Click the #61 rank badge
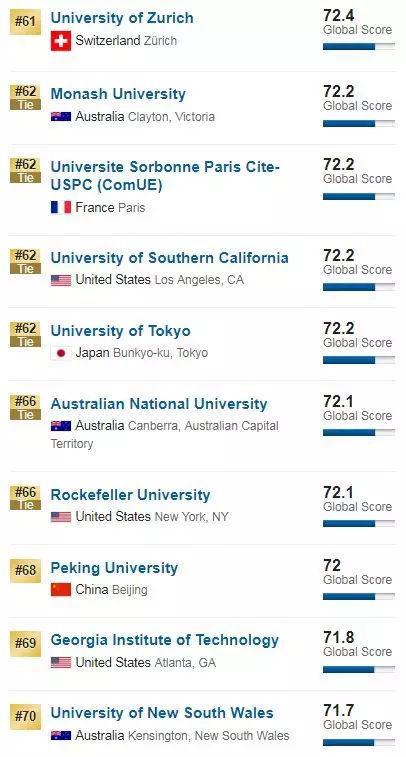 coord(25,22)
